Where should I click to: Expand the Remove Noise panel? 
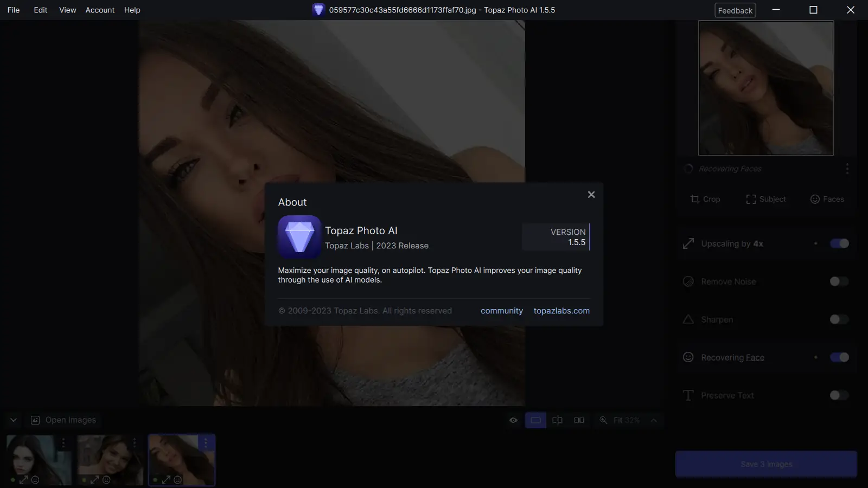coord(766,281)
